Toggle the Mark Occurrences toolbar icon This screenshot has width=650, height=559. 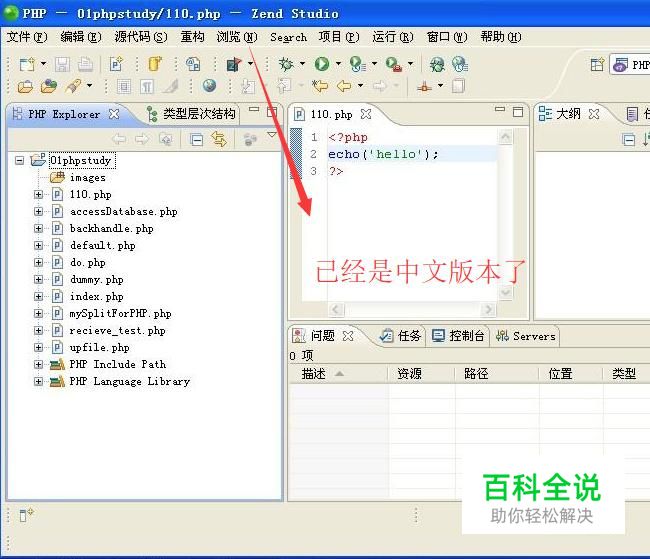coord(170,86)
